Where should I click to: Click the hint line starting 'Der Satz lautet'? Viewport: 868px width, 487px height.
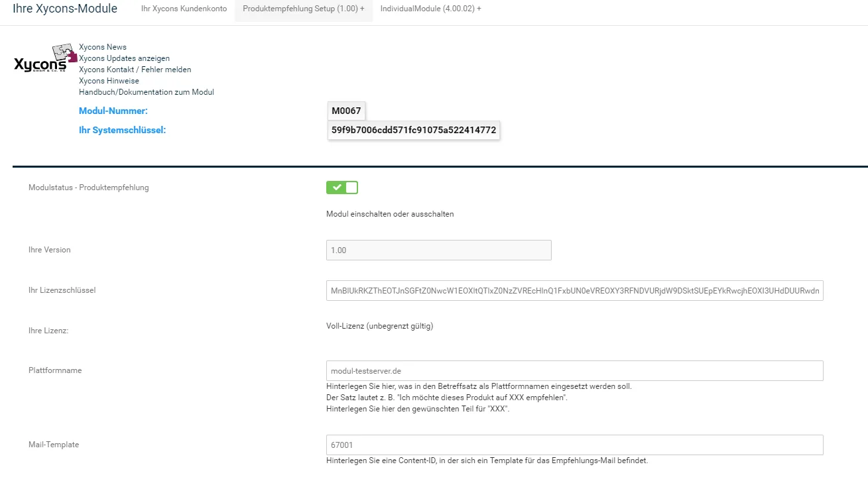[x=447, y=398]
